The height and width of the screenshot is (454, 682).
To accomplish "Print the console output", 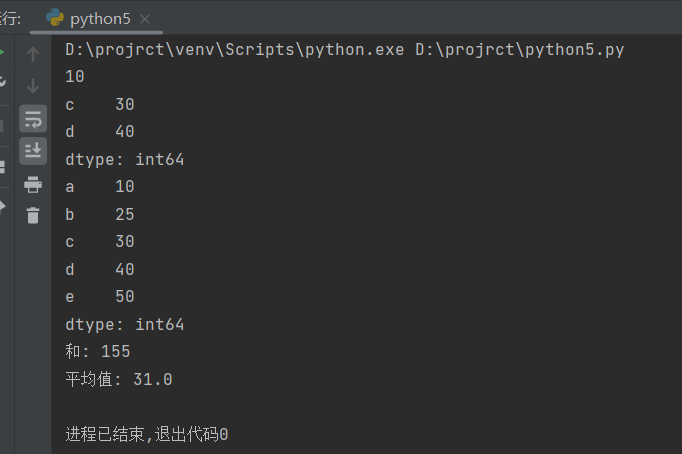I will (33, 184).
